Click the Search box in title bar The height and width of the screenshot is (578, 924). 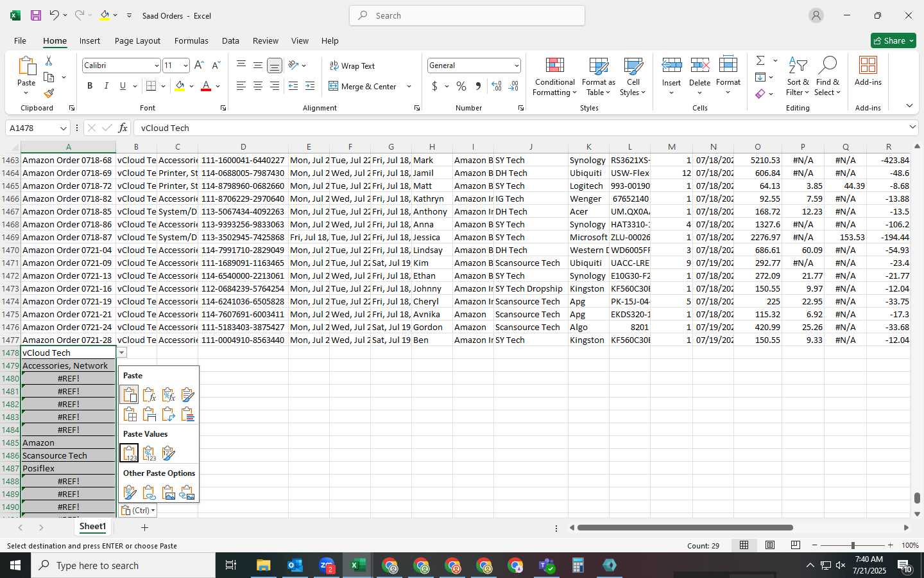click(x=467, y=15)
